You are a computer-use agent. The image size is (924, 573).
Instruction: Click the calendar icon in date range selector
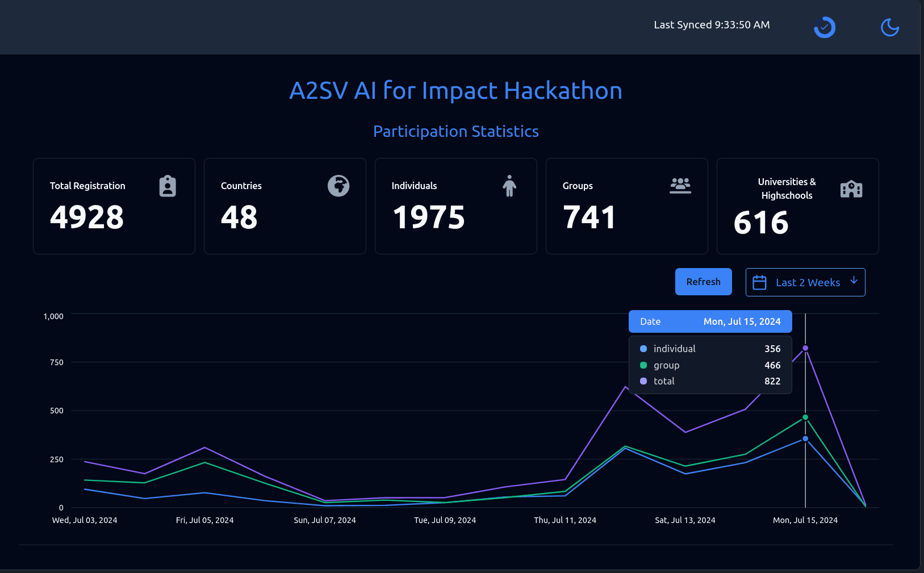coord(759,282)
